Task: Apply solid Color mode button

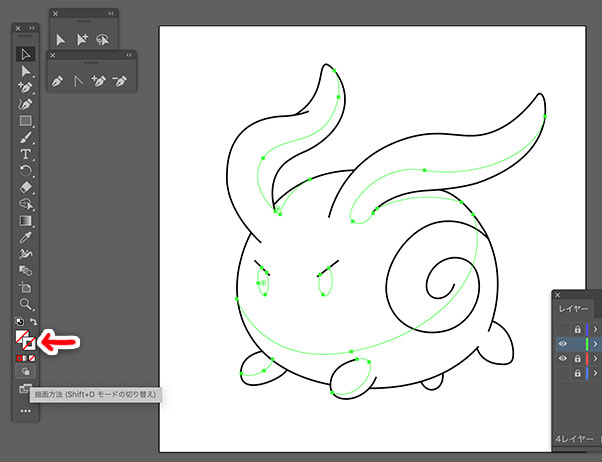Action: 19,358
